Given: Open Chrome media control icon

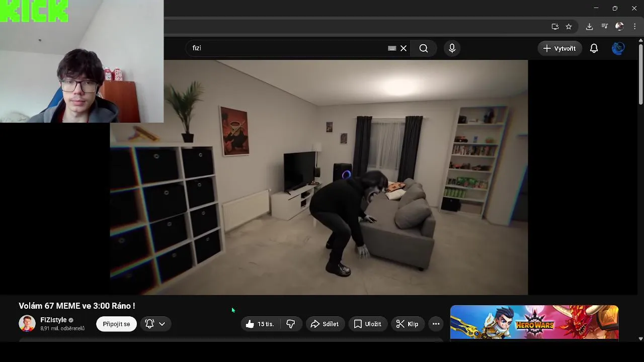Looking at the screenshot, I should [605, 27].
